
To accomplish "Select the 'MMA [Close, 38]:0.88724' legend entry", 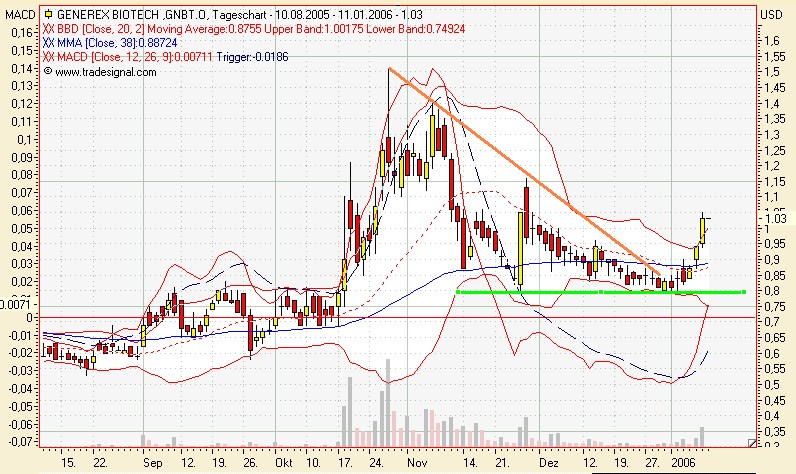I will [x=117, y=43].
